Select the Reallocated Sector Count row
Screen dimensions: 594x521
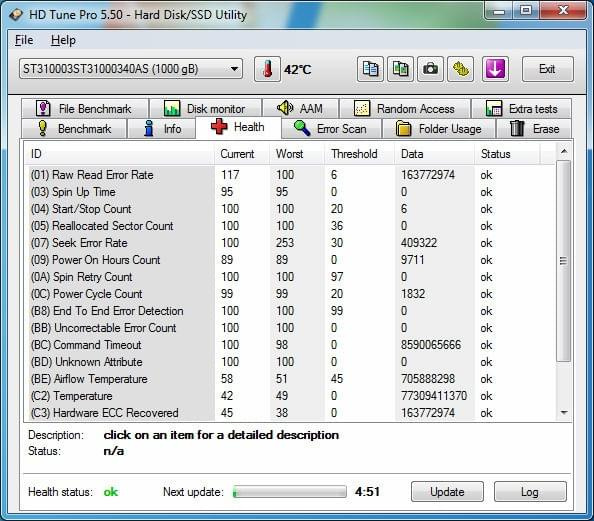290,226
